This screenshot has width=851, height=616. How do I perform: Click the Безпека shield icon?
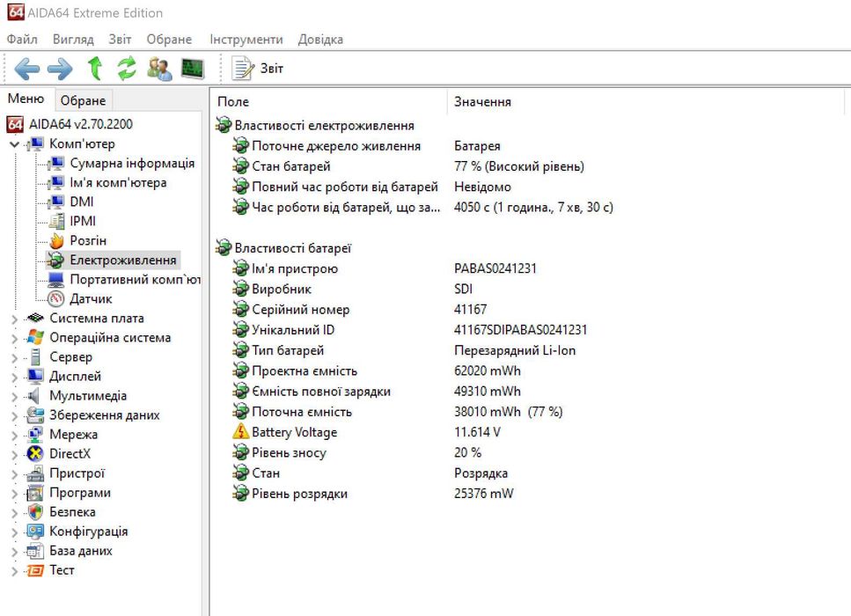coord(35,512)
